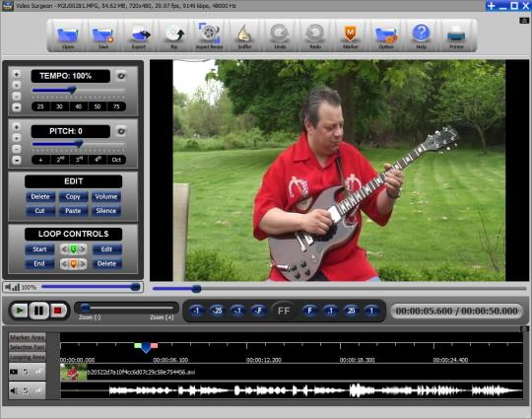Click the undo arrow on the video track
Image resolution: width=532 pixels, height=419 pixels.
[x=38, y=372]
